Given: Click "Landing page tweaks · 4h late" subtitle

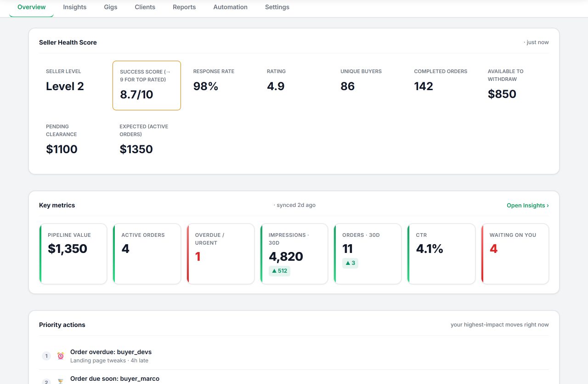Looking at the screenshot, I should click(x=109, y=361).
